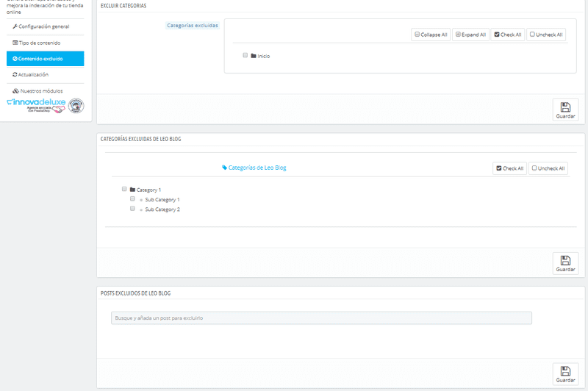588x391 pixels.
Task: Open the Actualización sidebar item
Action: point(31,75)
